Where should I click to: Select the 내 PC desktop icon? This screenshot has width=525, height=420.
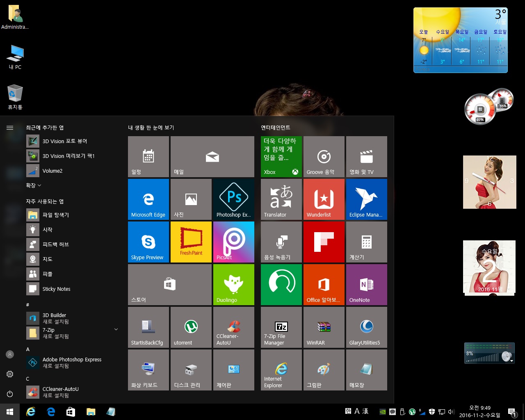(15, 57)
